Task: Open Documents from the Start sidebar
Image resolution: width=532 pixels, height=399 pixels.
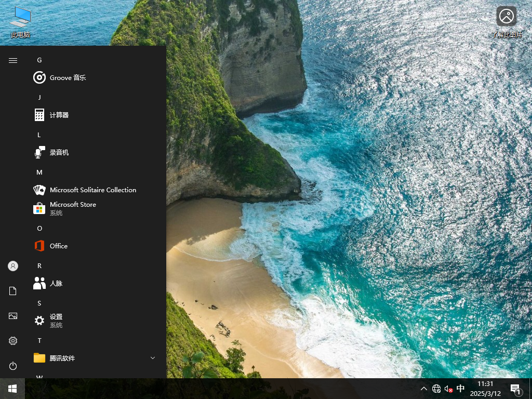Action: click(12, 290)
